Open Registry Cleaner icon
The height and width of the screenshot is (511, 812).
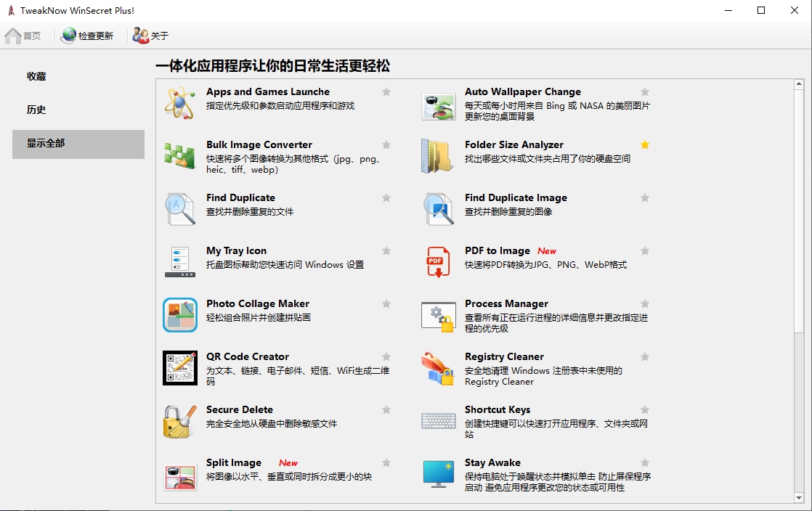(x=437, y=368)
